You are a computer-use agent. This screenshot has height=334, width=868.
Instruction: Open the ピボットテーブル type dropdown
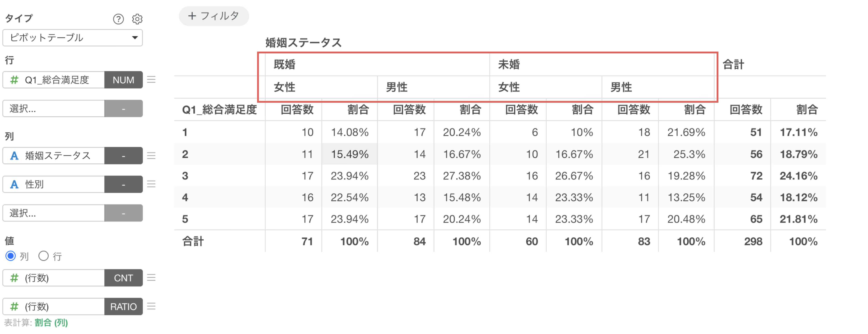pyautogui.click(x=73, y=37)
